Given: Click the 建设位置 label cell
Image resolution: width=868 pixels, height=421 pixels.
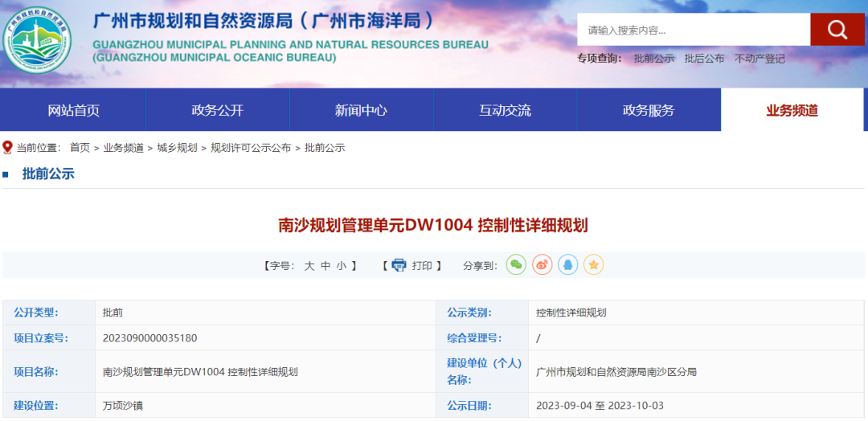Looking at the screenshot, I should [x=49, y=406].
